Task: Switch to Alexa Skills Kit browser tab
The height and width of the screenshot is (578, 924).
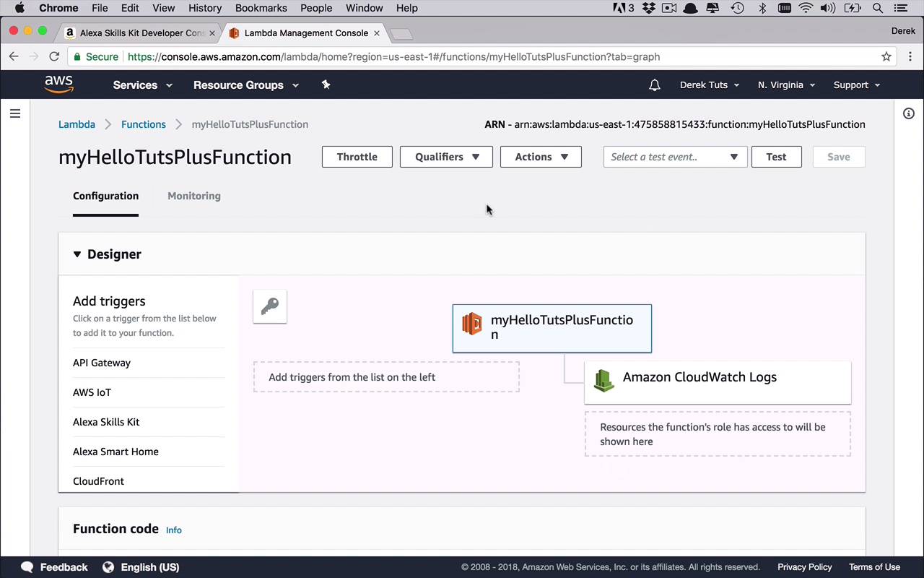Action: [141, 33]
